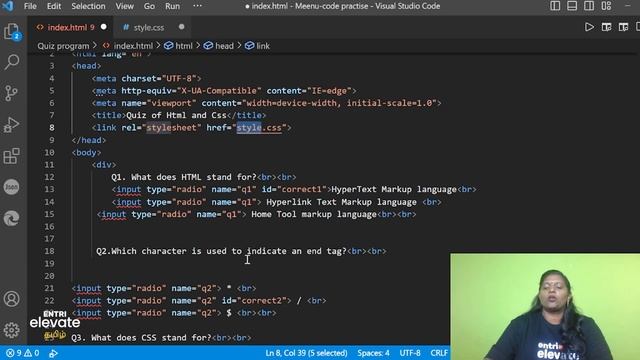This screenshot has height=360, width=640.
Task: Click the opening div tag on line 11
Action: click(104, 165)
